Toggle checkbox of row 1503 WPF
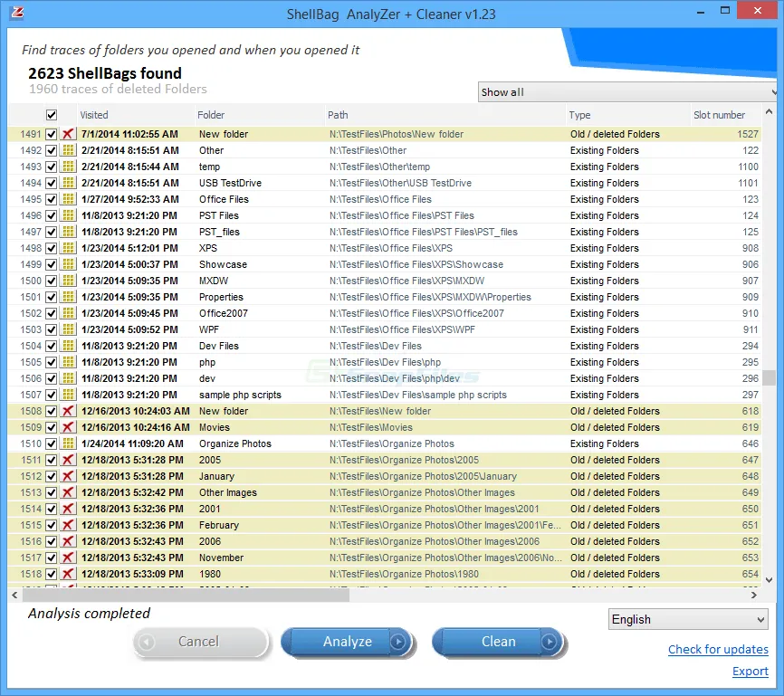The image size is (784, 696). click(x=51, y=329)
